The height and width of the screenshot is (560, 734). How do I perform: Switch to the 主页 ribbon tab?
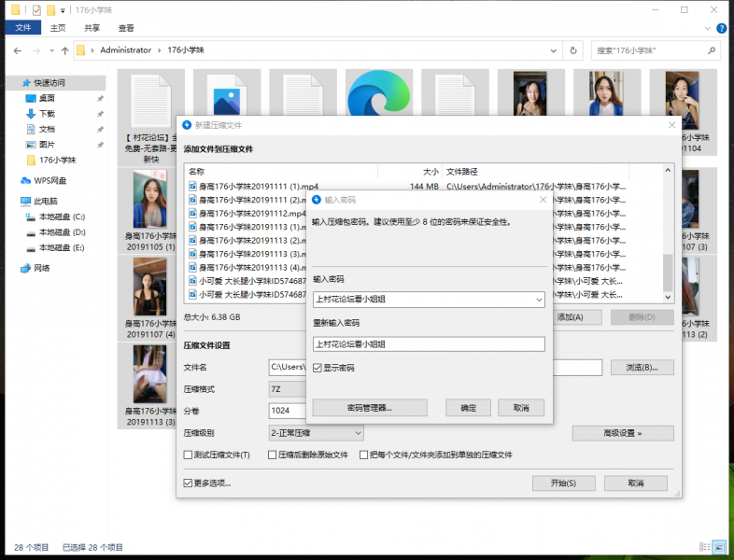pos(58,28)
